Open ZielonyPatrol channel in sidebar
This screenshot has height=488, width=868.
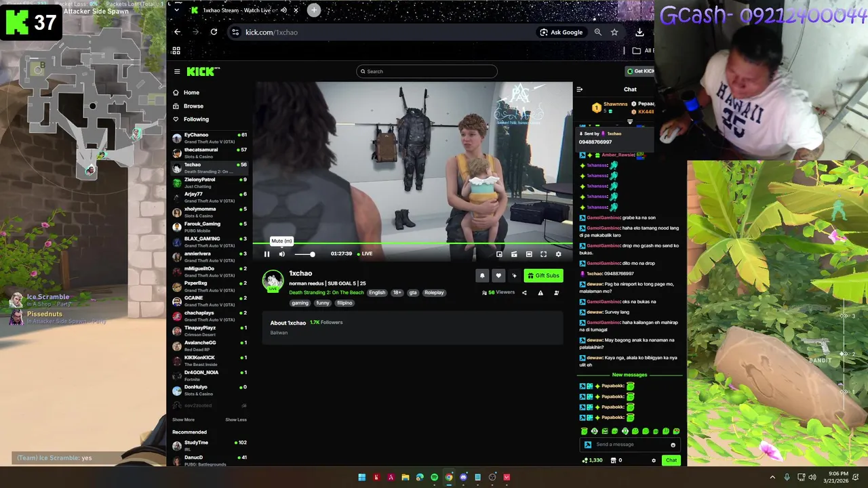click(x=210, y=182)
